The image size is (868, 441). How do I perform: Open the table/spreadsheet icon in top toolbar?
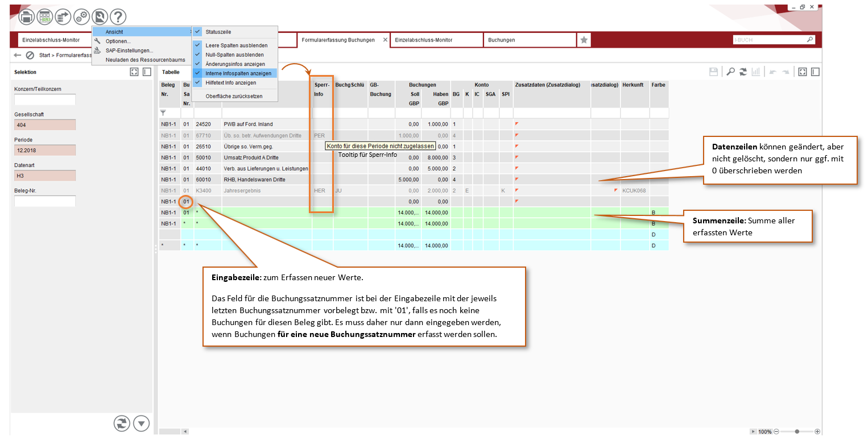(45, 17)
